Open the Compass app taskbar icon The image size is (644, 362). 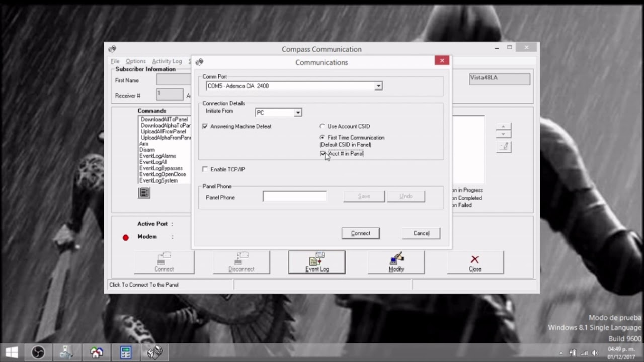point(154,352)
